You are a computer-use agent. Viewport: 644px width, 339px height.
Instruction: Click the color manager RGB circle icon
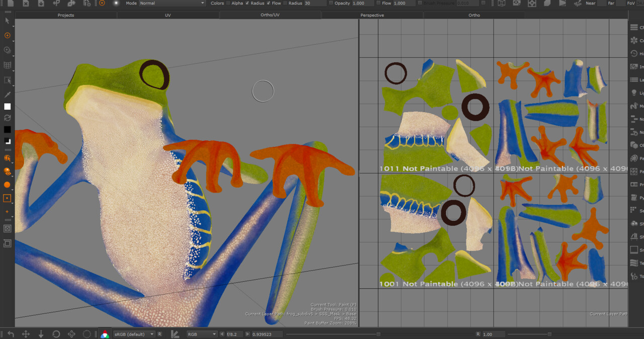pyautogui.click(x=105, y=334)
